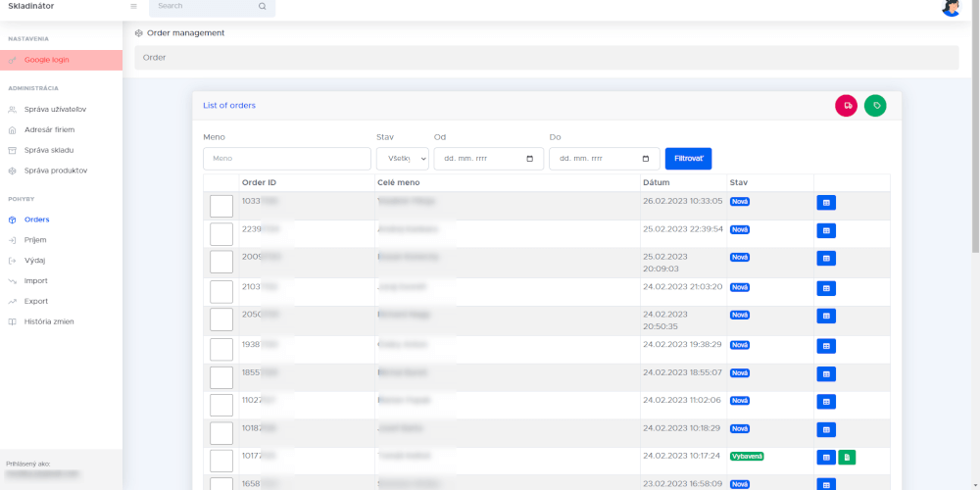
Task: Expand the Stav status dropdown
Action: 402,159
